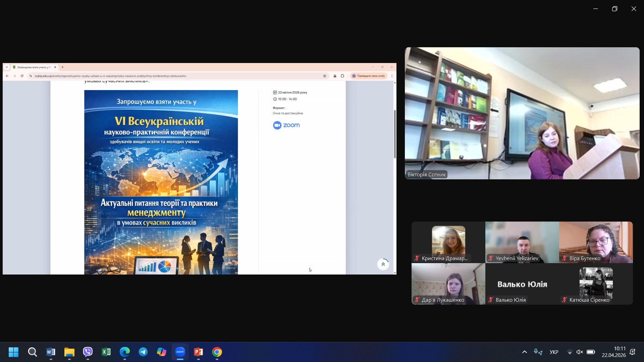This screenshot has width=644, height=362.
Task: Expand the hidden system tray icons chevron
Action: tap(525, 352)
